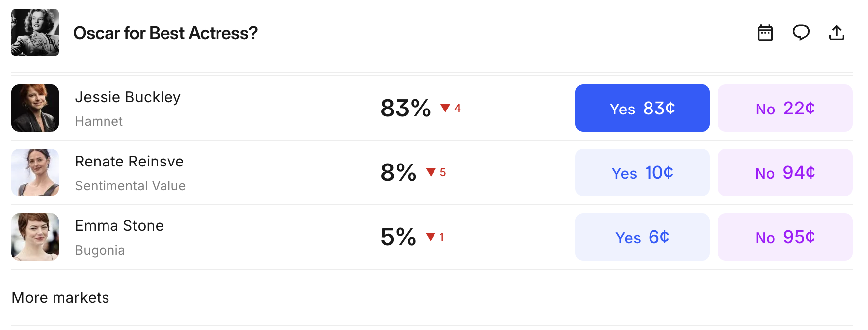Choose Yes 6¢ for Emma Stone
The width and height of the screenshot is (868, 330).
click(x=642, y=237)
